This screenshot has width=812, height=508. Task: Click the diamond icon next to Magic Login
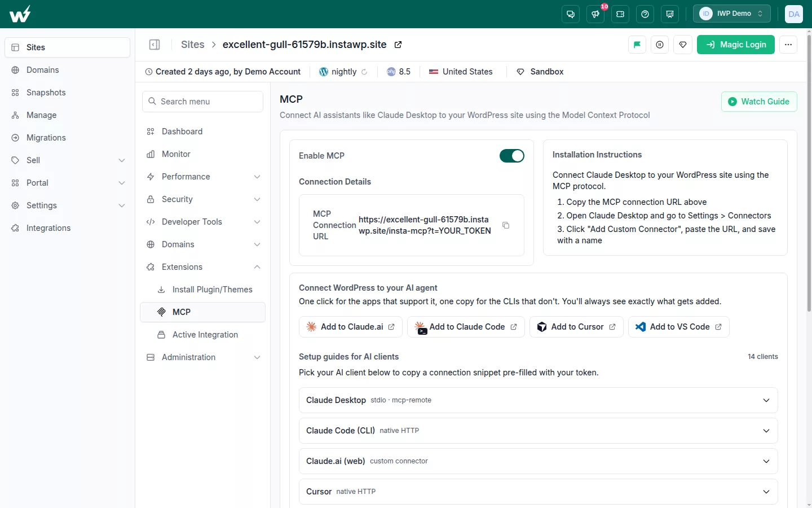coord(683,45)
